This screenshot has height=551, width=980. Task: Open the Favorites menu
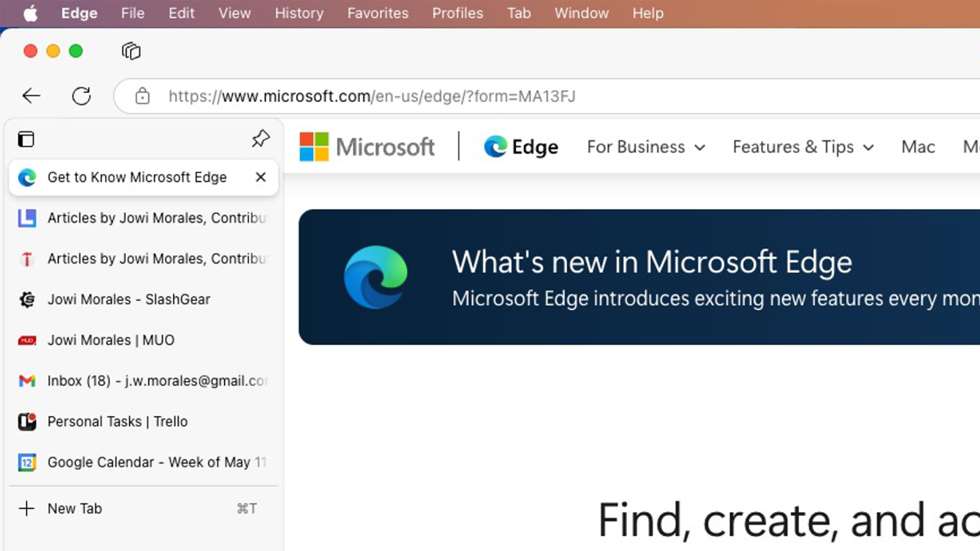point(377,13)
